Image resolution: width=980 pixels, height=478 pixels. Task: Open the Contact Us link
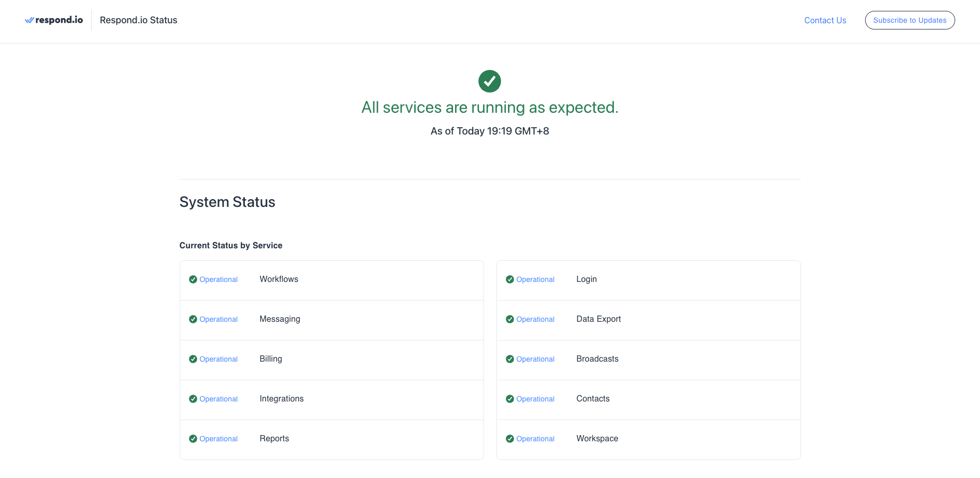click(825, 20)
